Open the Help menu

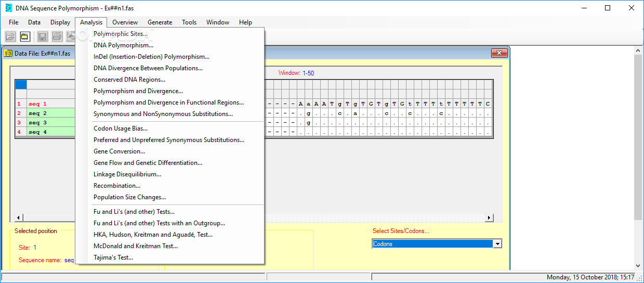coord(246,22)
